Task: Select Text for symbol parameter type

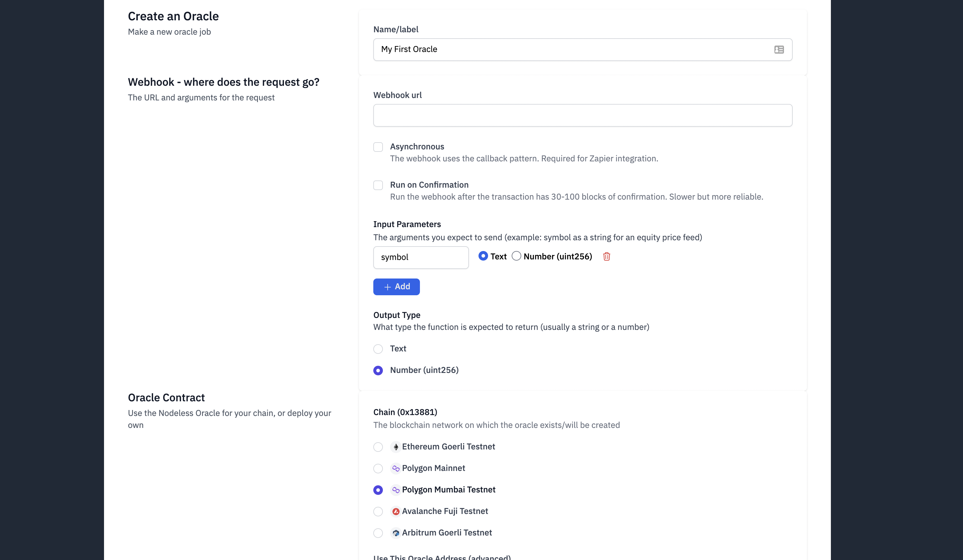Action: point(483,256)
